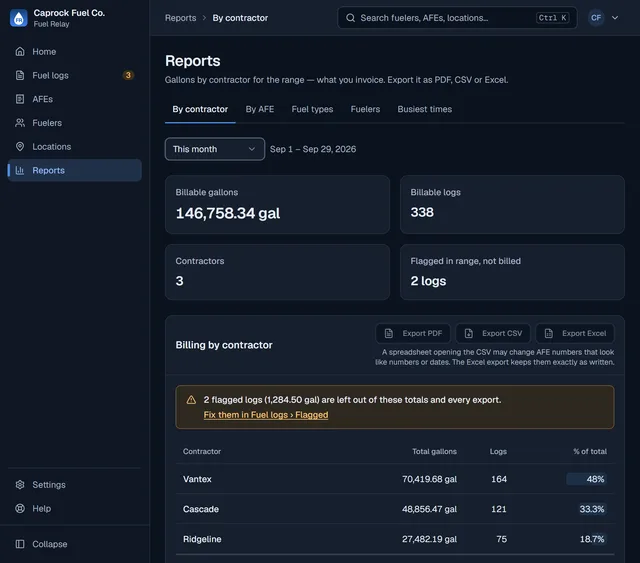Collapse the sidebar via Collapse label
The image size is (640, 563).
(50, 544)
